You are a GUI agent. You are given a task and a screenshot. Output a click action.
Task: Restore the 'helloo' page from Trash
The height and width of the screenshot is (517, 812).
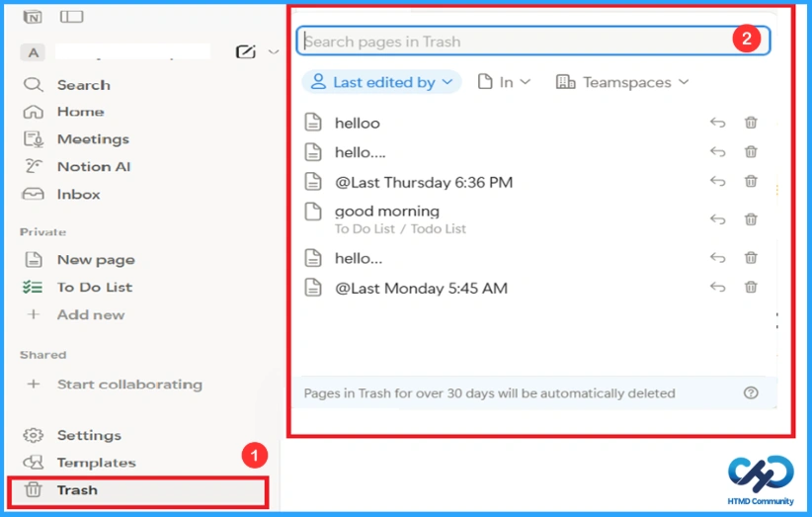(717, 123)
